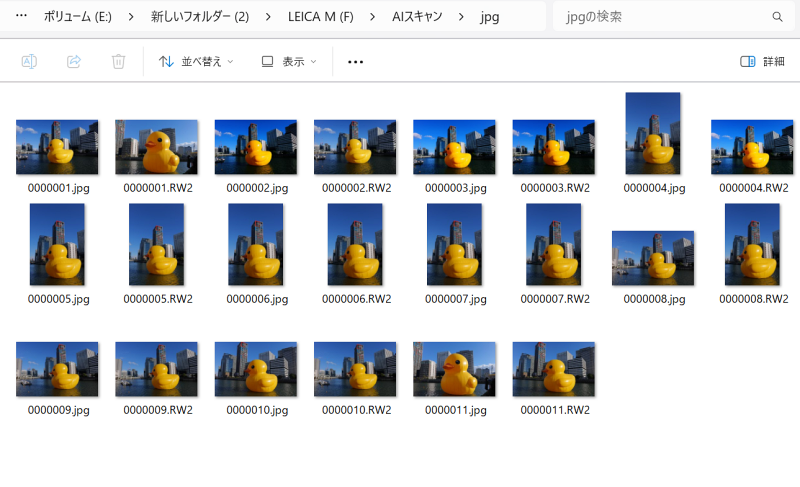This screenshot has height=487, width=800.
Task: Click the Delete trash icon
Action: (x=118, y=62)
